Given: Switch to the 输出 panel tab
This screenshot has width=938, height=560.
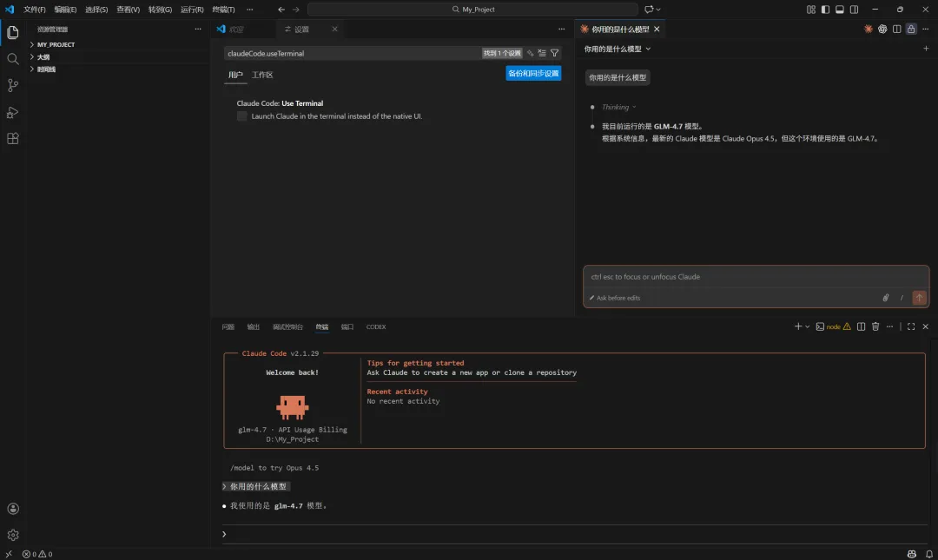Looking at the screenshot, I should coord(253,326).
